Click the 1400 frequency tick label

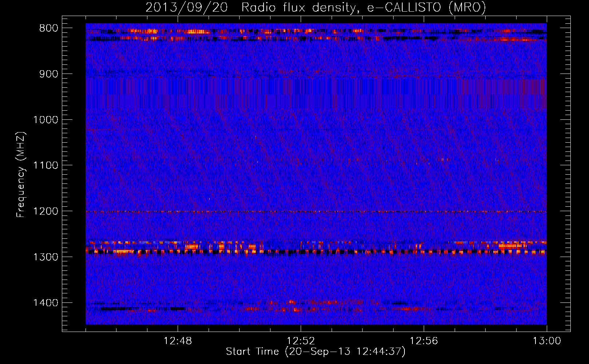46,303
